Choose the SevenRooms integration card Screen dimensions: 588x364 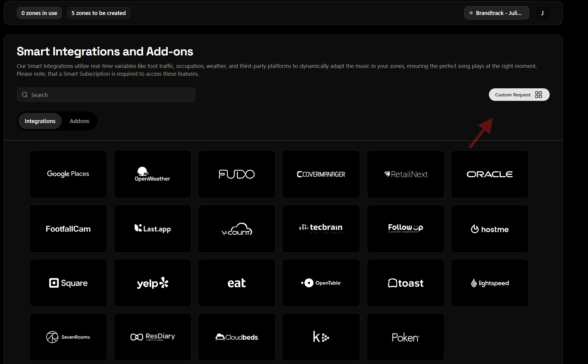68,337
